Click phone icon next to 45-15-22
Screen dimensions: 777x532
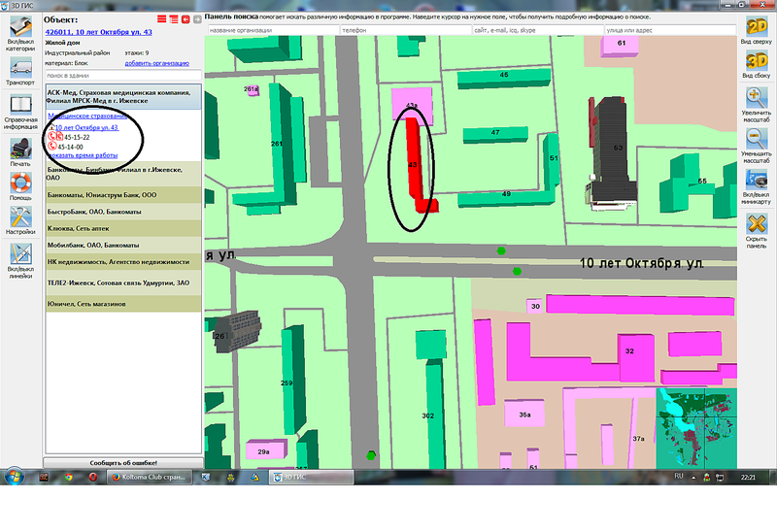coord(52,137)
